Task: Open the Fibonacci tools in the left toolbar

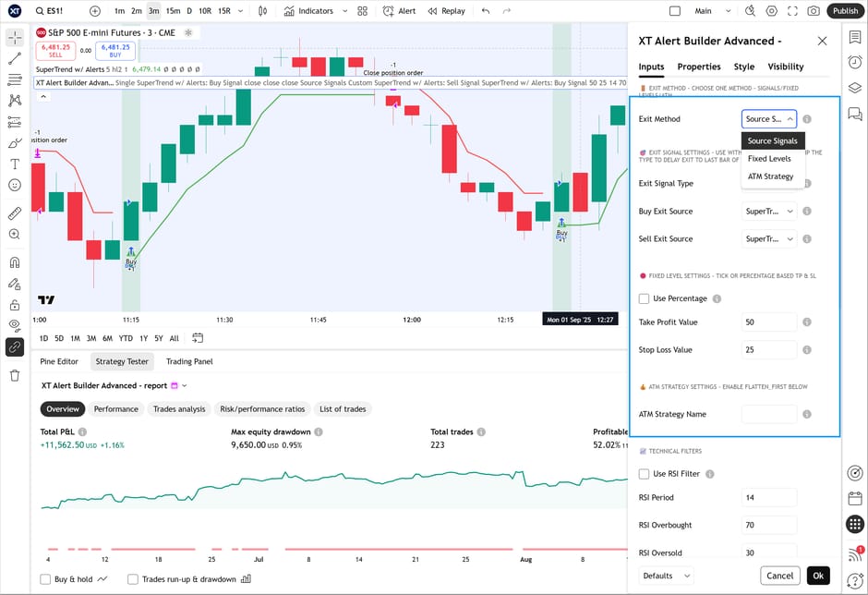Action: pos(15,79)
